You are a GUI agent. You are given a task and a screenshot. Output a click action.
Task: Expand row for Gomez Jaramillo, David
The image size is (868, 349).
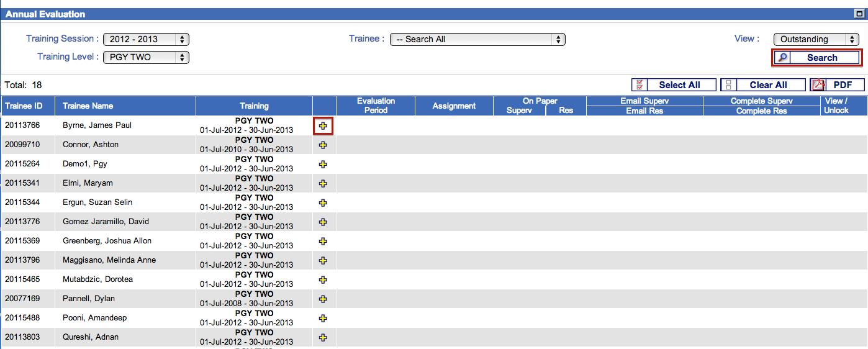pyautogui.click(x=323, y=222)
